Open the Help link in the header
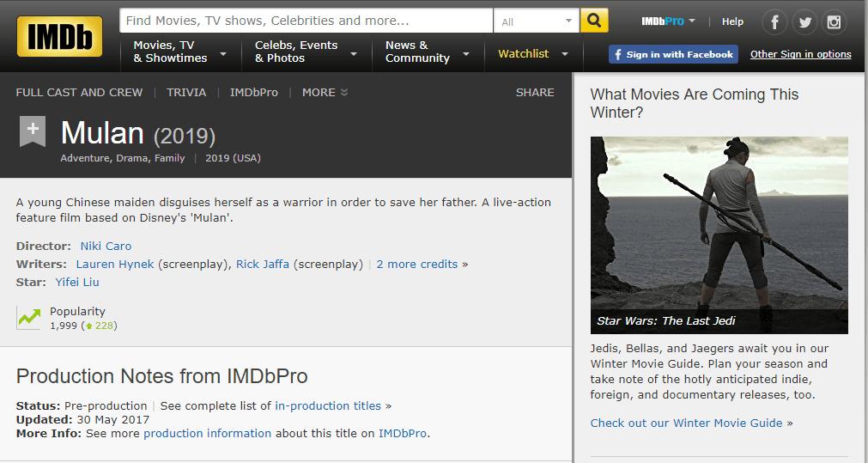868x463 pixels. pyautogui.click(x=732, y=21)
